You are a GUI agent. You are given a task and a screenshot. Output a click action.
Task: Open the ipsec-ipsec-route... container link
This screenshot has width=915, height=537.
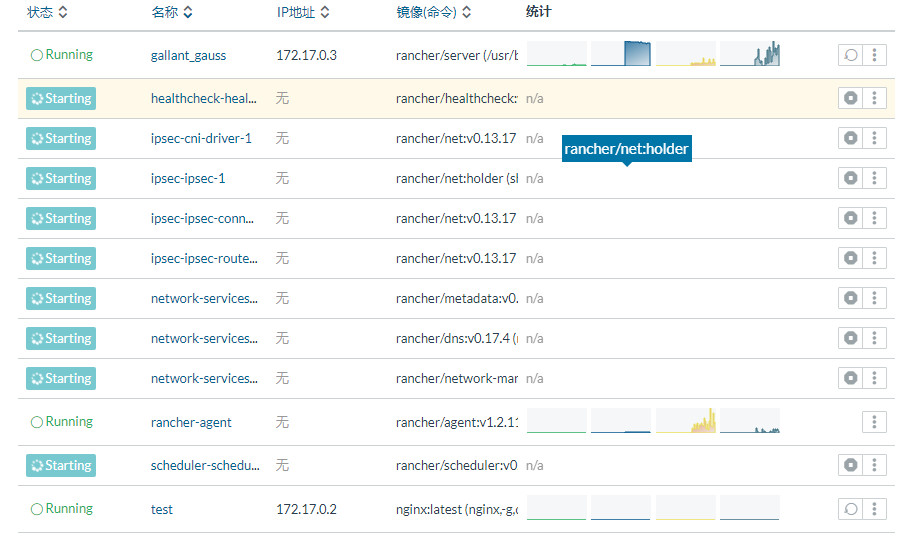(x=204, y=259)
